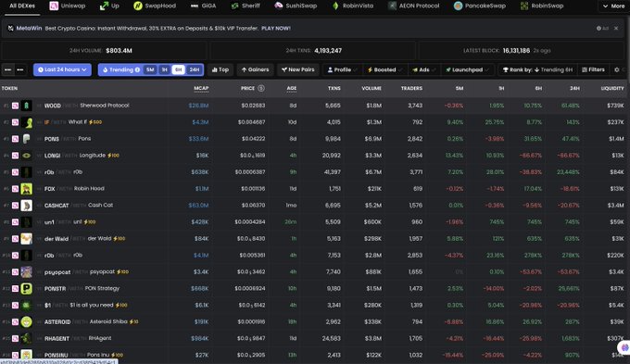Viewport: 630px width, 364px height.
Task: Click the Up DEX arrow icon
Action: [x=104, y=6]
